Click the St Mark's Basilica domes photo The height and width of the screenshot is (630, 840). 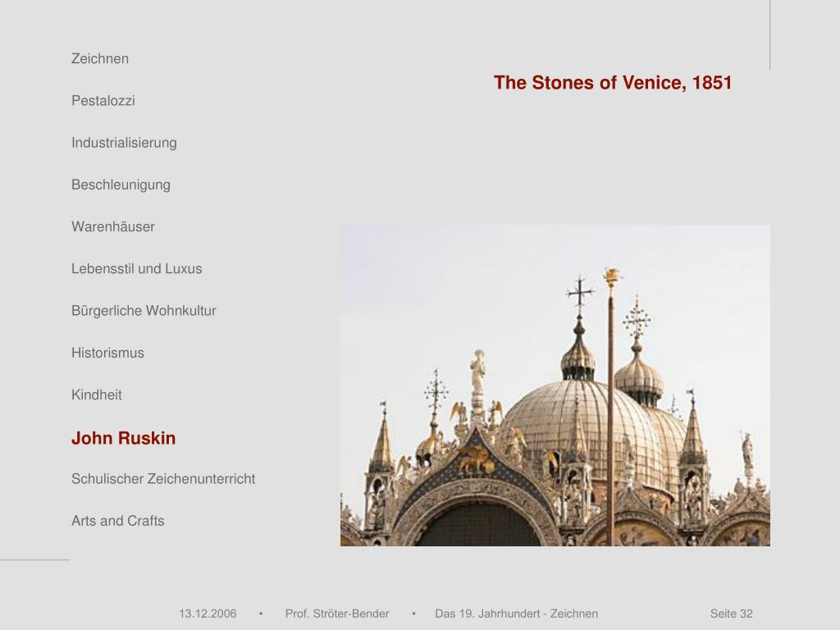(x=555, y=386)
